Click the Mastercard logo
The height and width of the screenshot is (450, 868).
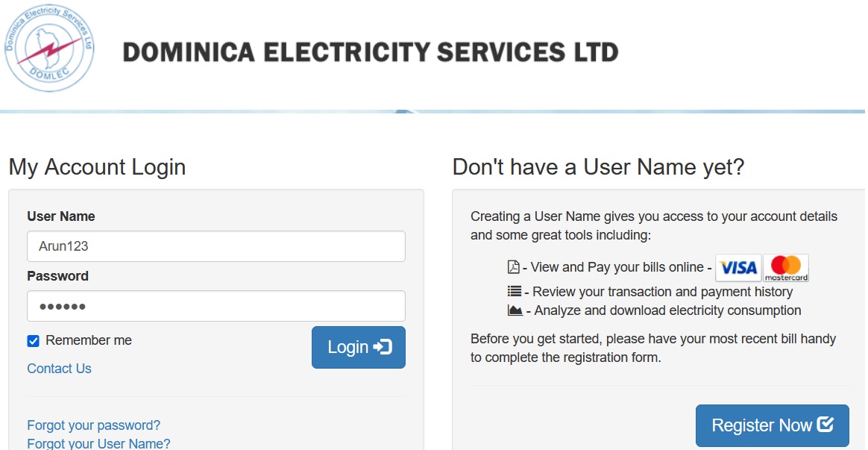pyautogui.click(x=786, y=268)
